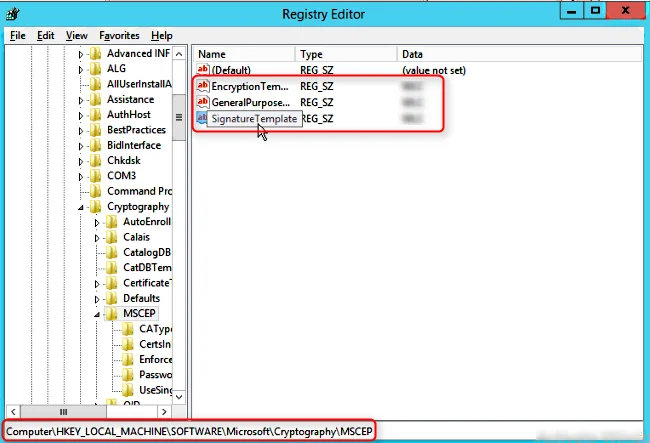Click the BidInterface folder icon
The image size is (650, 443).
(96, 145)
